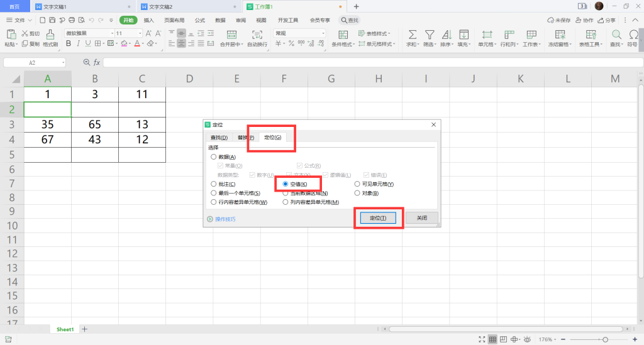Click the Find (查找) magnifier in ribbon

(x=616, y=35)
